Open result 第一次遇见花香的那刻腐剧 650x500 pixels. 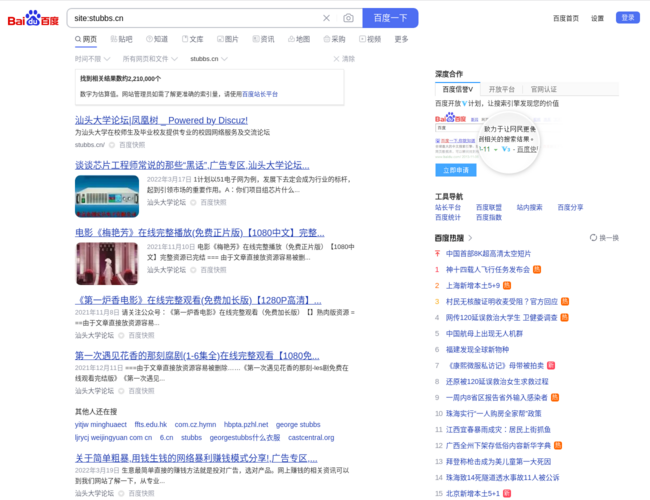coord(197,356)
